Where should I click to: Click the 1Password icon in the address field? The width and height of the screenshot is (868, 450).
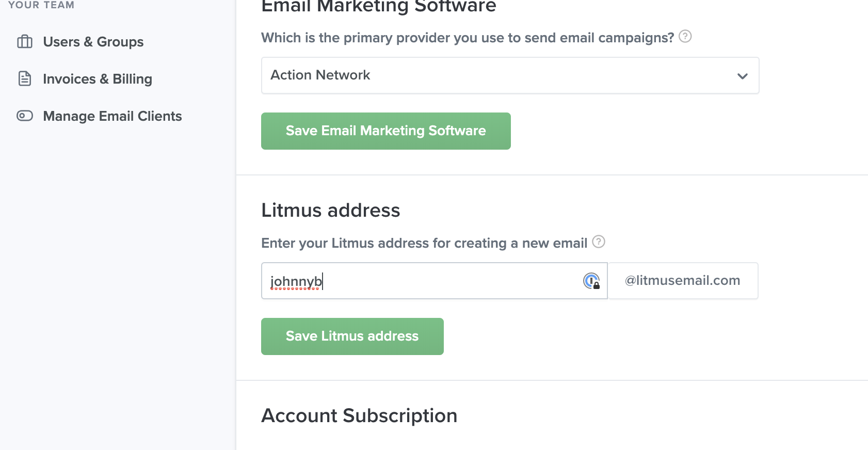pos(591,281)
